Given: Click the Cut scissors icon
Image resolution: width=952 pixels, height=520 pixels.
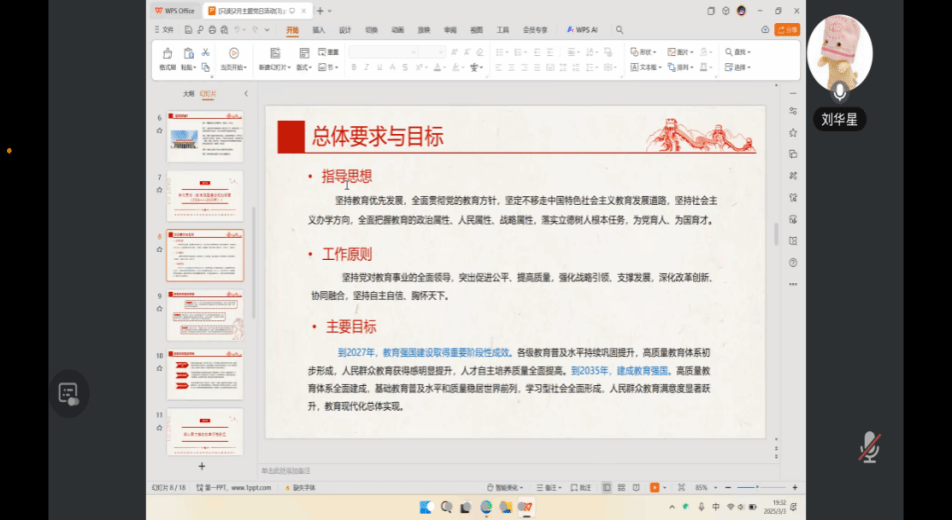Looking at the screenshot, I should tap(205, 52).
